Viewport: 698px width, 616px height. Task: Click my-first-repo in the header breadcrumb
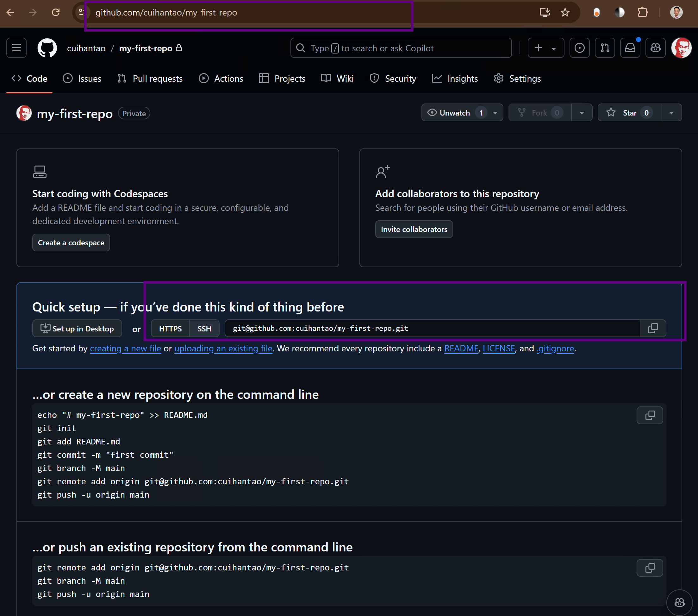click(x=146, y=48)
